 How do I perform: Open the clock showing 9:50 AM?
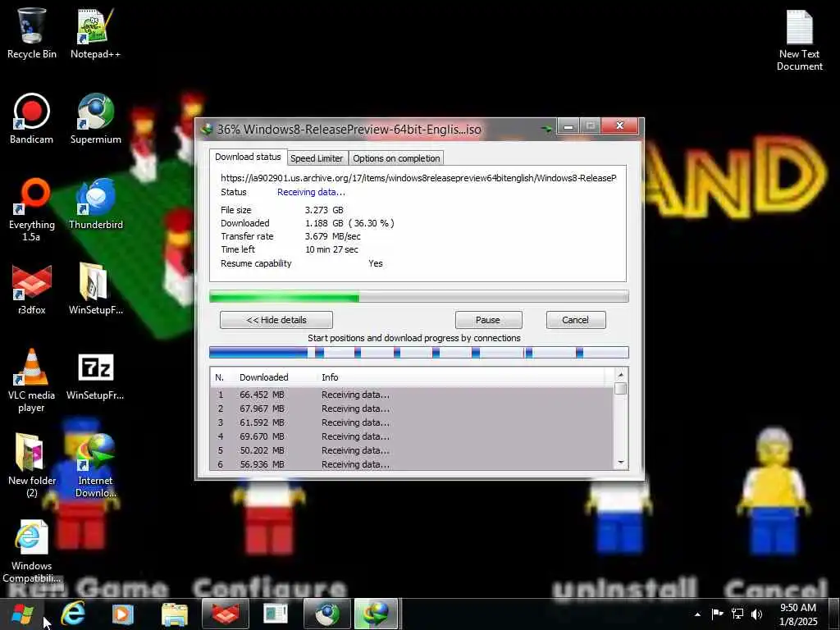[x=798, y=614]
